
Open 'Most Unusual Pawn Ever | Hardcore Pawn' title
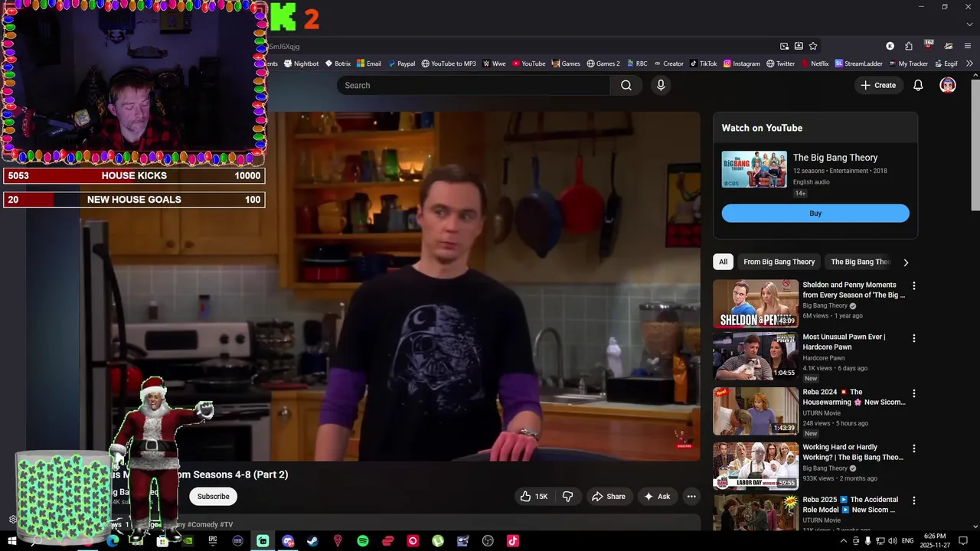[844, 342]
